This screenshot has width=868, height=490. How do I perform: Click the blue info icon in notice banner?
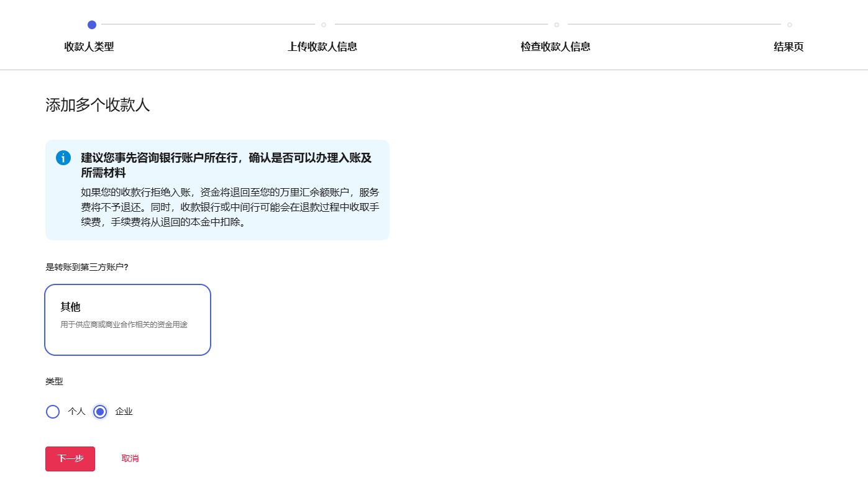[x=63, y=158]
